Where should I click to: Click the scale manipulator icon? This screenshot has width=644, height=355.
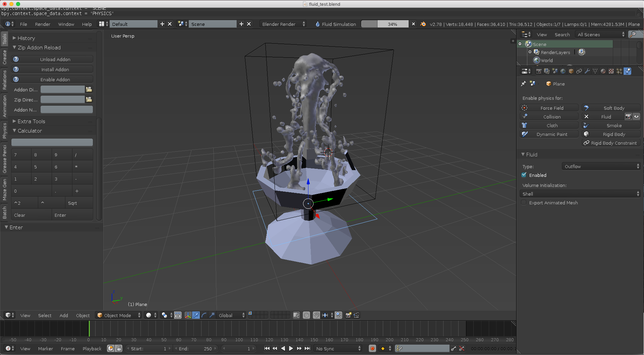tap(212, 315)
